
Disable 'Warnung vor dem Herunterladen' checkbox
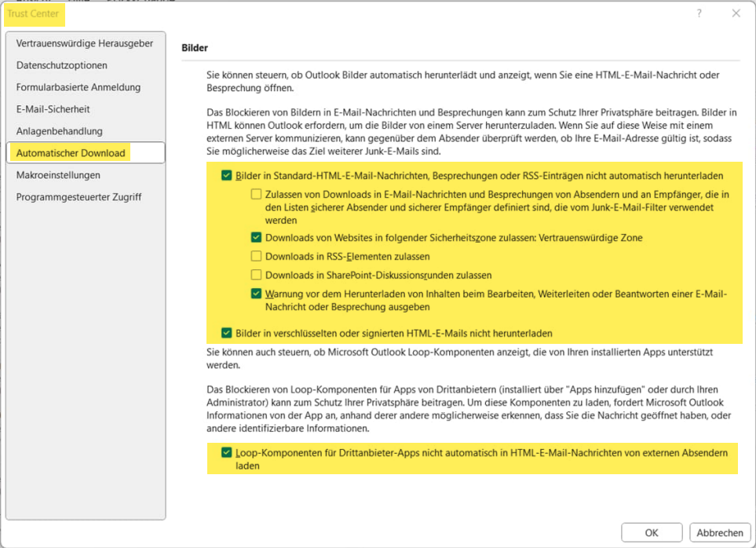pos(256,294)
